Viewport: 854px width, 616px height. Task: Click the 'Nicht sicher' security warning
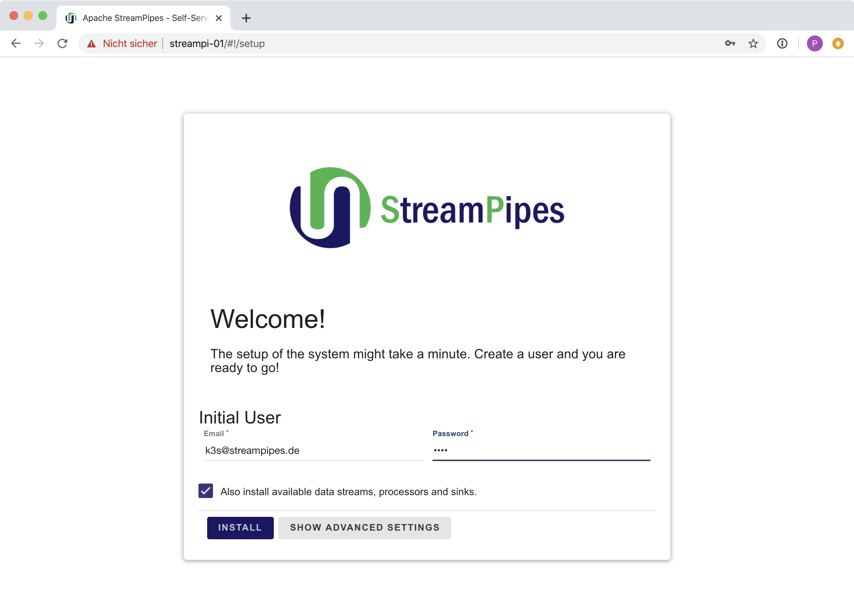123,44
